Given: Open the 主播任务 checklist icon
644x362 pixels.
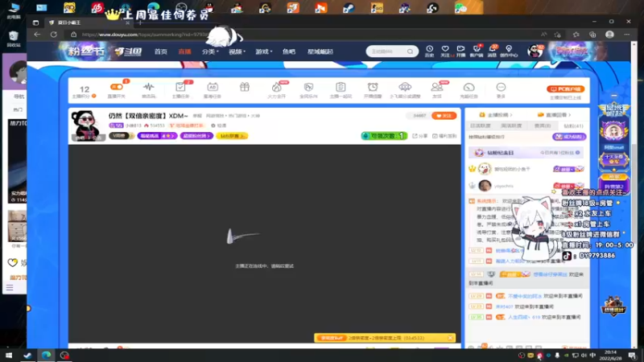Looking at the screenshot, I should click(x=180, y=87).
